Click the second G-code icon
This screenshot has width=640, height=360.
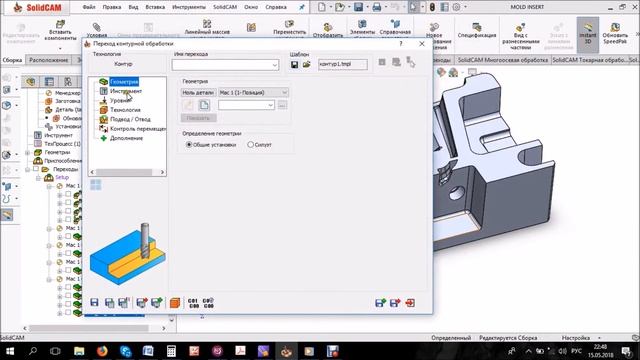point(208,303)
